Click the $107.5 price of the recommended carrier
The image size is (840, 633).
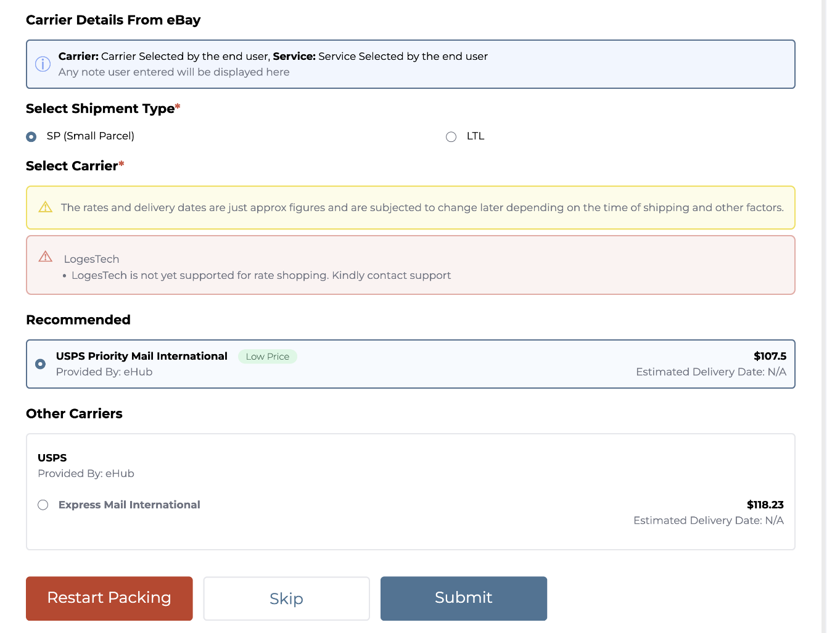[x=770, y=356]
